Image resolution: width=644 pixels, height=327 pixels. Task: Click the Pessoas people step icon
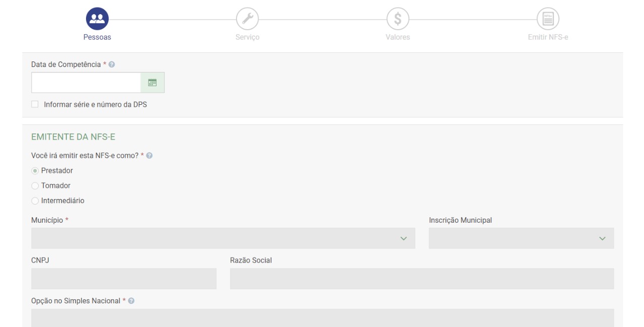coord(98,19)
